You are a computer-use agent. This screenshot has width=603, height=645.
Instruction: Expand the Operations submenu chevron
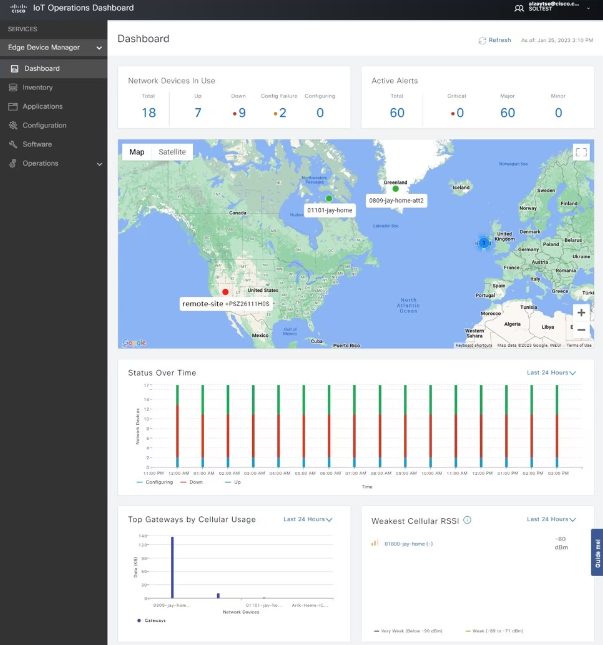99,164
